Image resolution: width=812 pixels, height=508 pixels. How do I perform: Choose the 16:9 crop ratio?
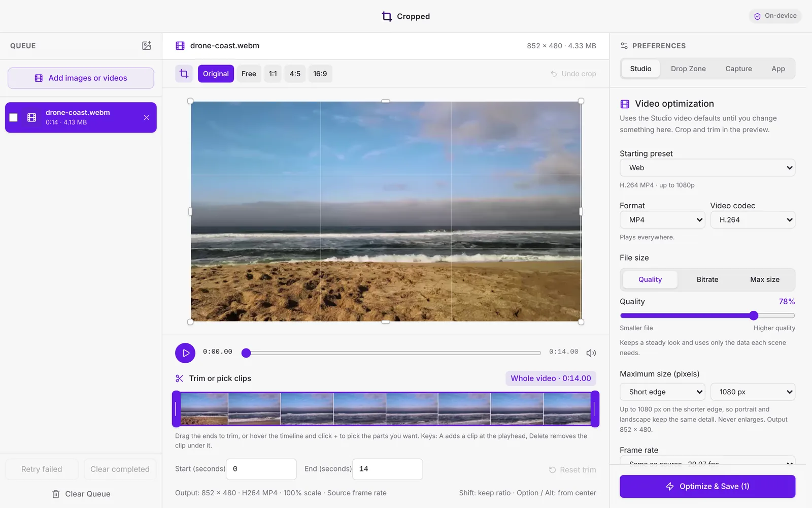pos(320,74)
